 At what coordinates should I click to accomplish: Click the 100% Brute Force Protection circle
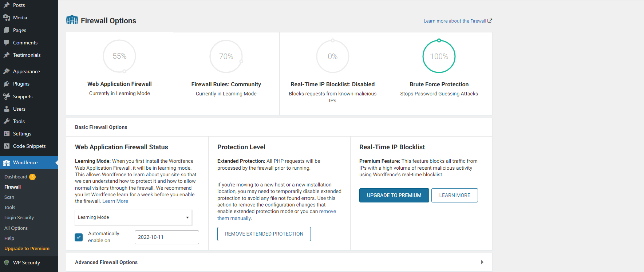point(439,56)
